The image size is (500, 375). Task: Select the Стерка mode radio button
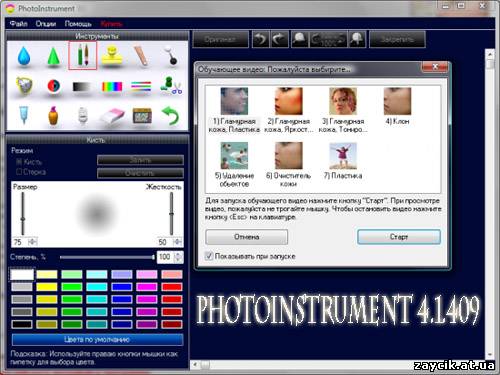click(19, 172)
